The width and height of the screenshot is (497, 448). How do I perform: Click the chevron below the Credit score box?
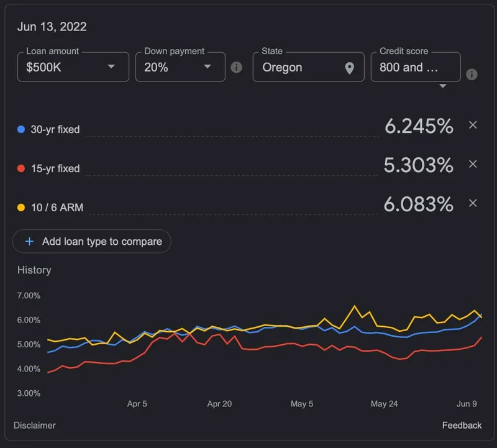(x=444, y=86)
